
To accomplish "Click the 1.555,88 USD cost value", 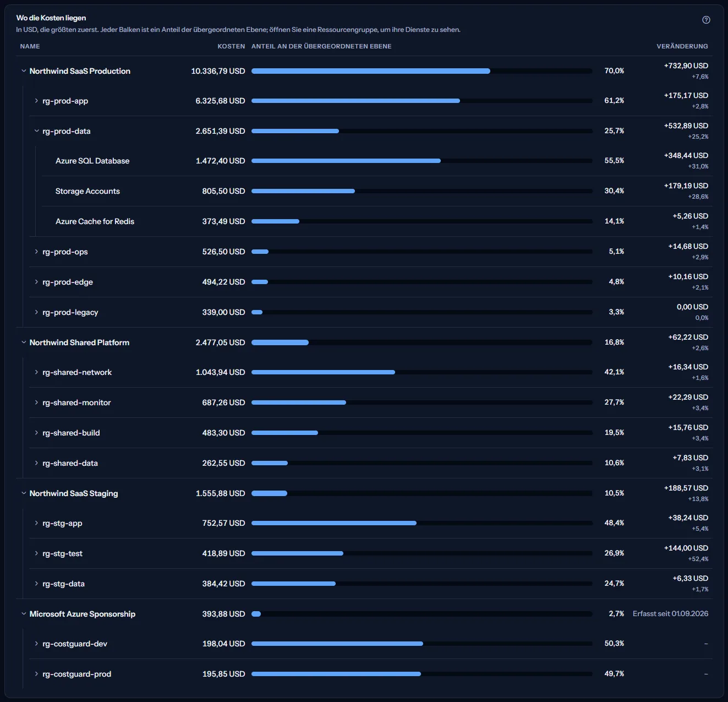I will point(220,493).
